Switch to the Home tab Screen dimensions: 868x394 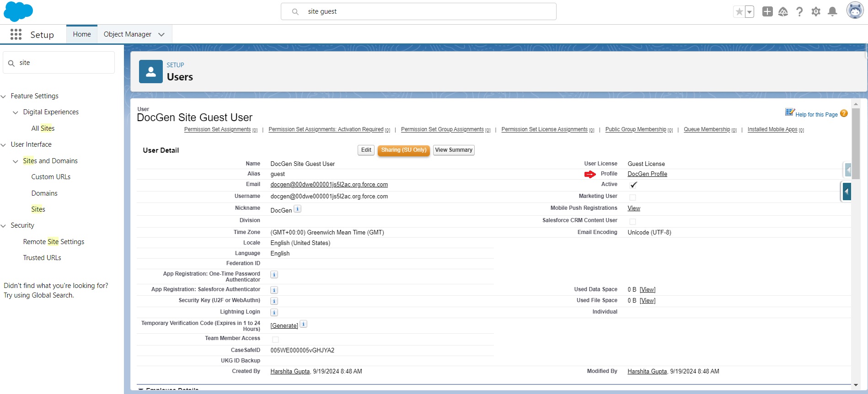[x=82, y=34]
